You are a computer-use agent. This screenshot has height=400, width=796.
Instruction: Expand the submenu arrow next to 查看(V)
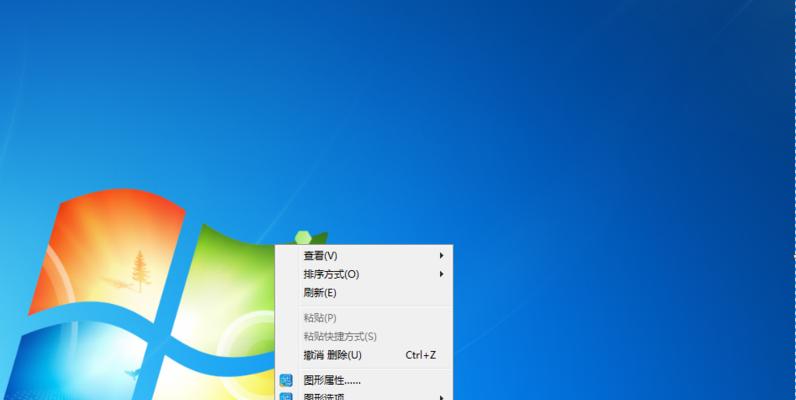pyautogui.click(x=441, y=255)
